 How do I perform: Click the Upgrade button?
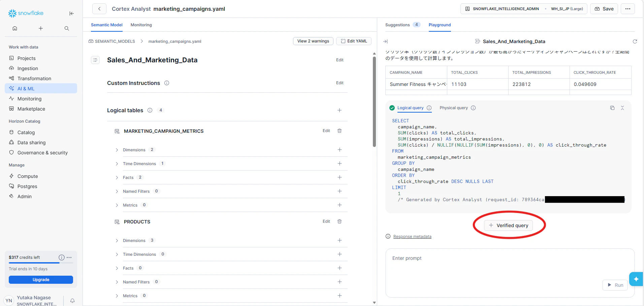(x=41, y=280)
